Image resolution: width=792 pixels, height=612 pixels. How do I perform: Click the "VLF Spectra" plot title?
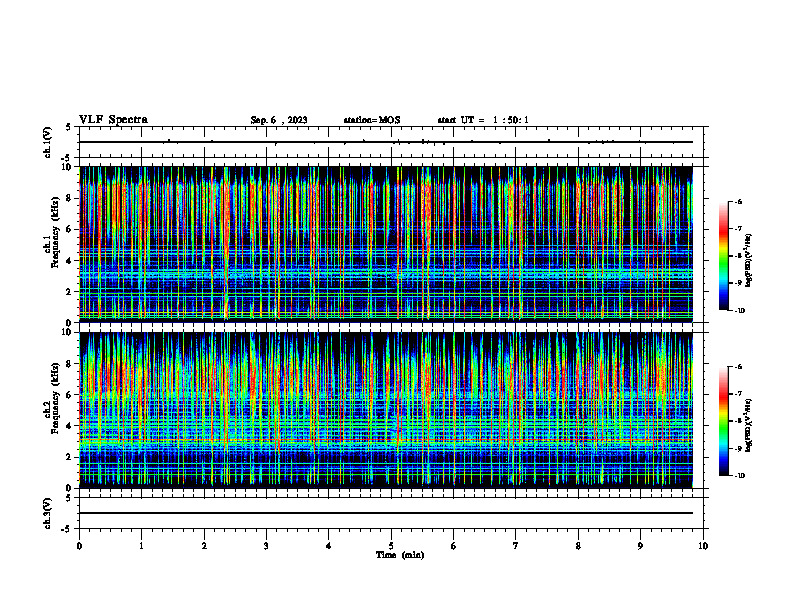[x=113, y=120]
